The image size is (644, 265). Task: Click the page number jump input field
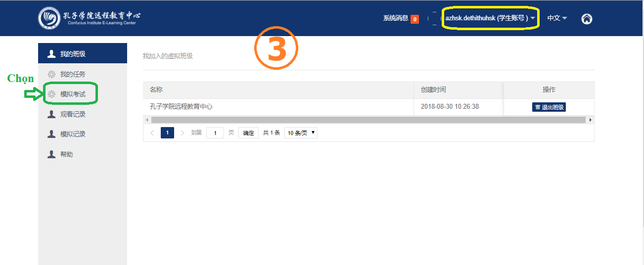pos(215,133)
